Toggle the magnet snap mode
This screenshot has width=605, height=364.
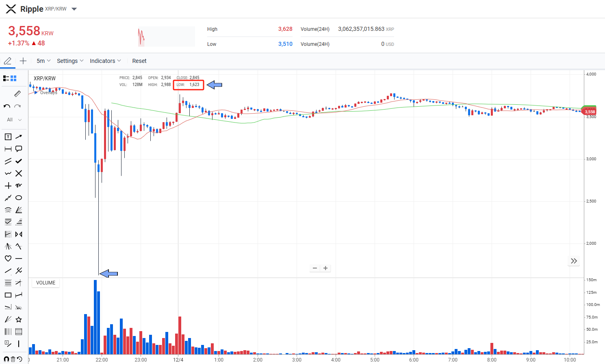click(6, 359)
